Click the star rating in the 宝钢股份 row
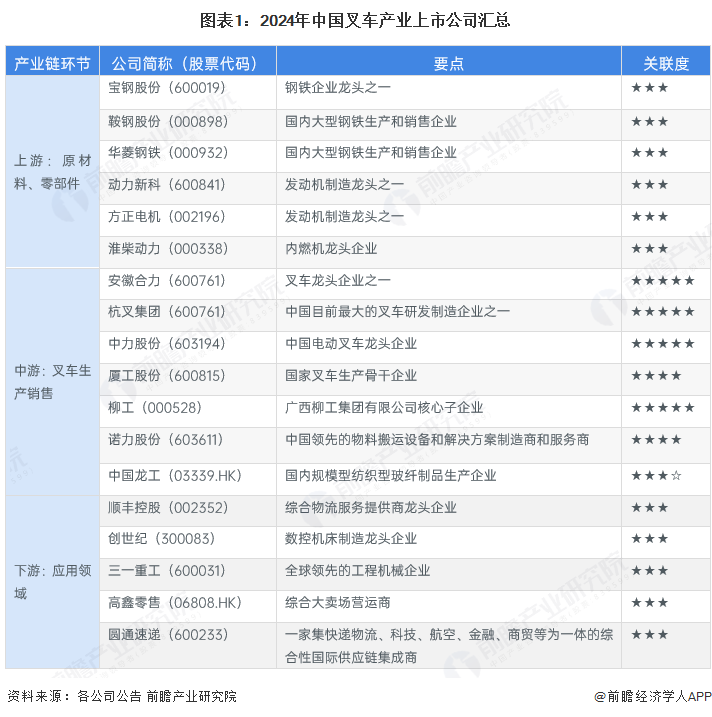Screen dimensions: 712x717 [649, 87]
